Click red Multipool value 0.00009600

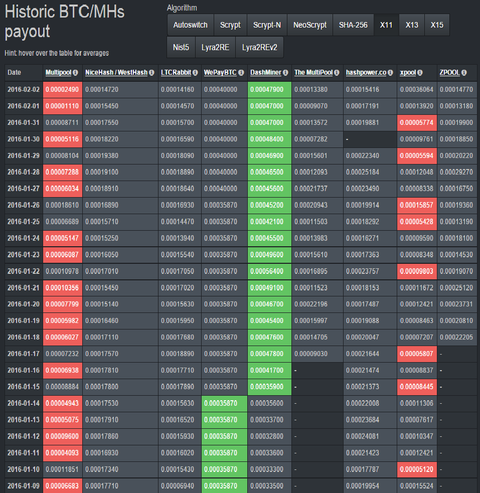(x=62, y=436)
